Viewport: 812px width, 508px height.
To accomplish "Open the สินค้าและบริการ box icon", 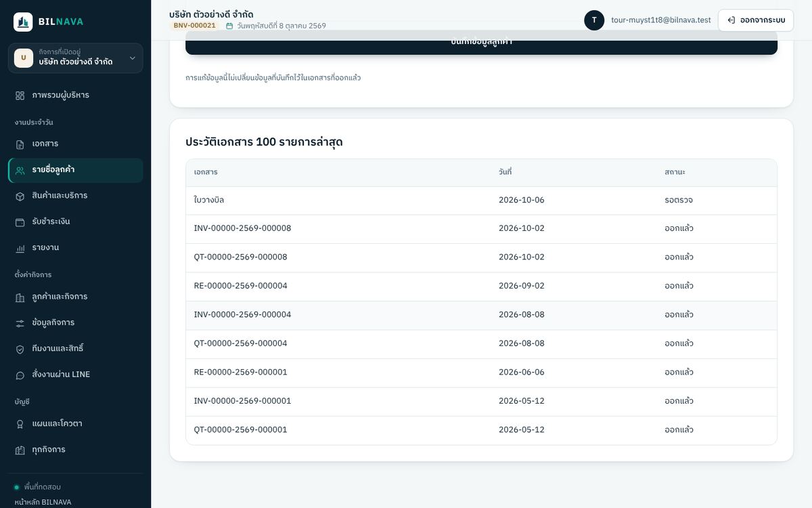I will [20, 196].
